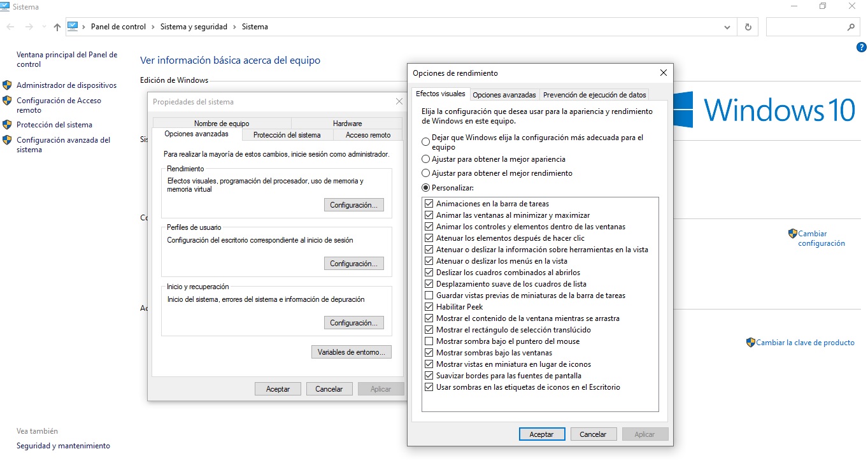The image size is (868, 463).
Task: Uncheck 'Suavizar bordes para las fuentes de pantalla'
Action: click(x=429, y=376)
